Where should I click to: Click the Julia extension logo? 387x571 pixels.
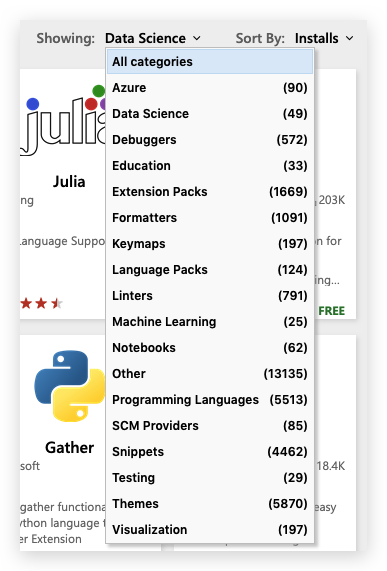(x=63, y=120)
